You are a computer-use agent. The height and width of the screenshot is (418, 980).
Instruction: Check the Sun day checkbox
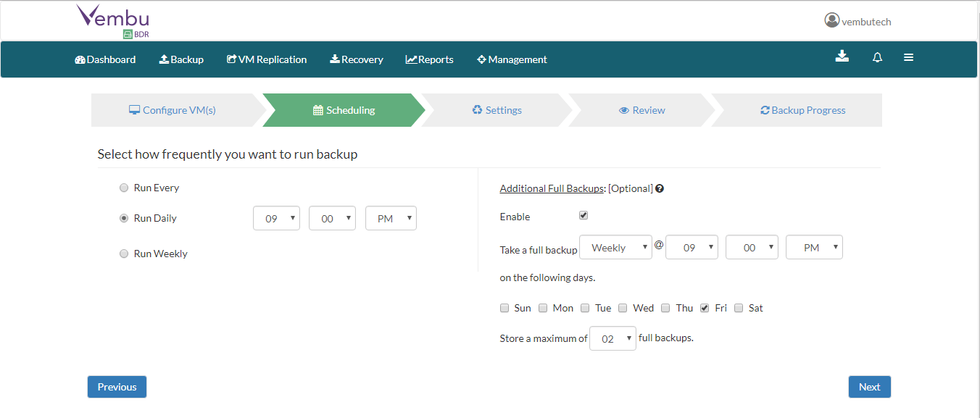click(504, 308)
